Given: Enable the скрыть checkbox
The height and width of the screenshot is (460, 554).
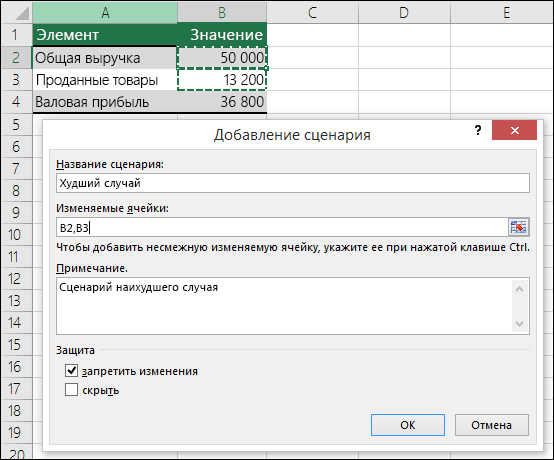Looking at the screenshot, I should (71, 390).
